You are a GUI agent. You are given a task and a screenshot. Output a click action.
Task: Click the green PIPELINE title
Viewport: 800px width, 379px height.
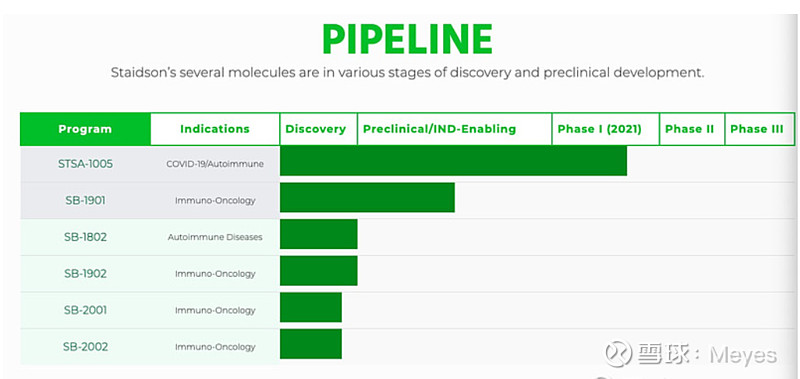pyautogui.click(x=407, y=39)
